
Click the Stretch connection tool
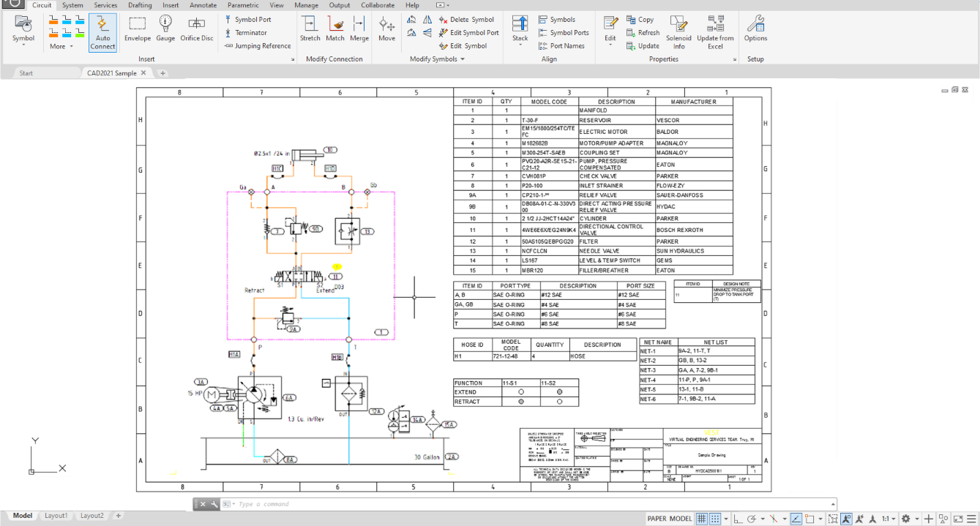[310, 29]
